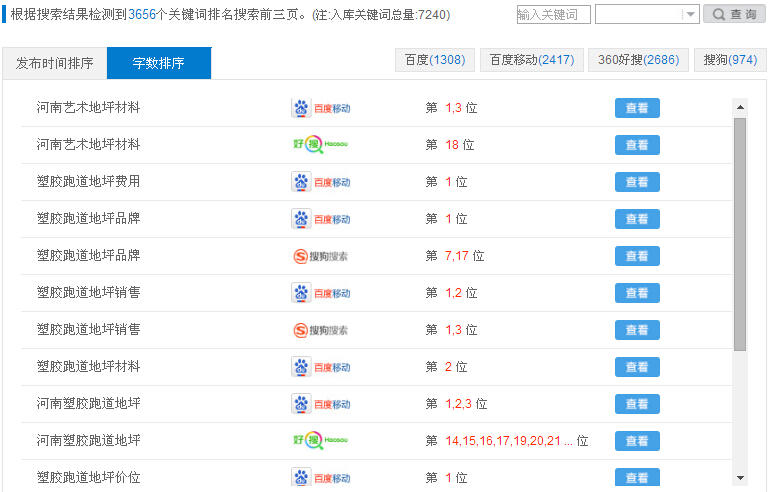This screenshot has width=771, height=492.
Task: Click Baidu Mobile icon in first 河南艺术地坪材料 row
Action: 321,108
